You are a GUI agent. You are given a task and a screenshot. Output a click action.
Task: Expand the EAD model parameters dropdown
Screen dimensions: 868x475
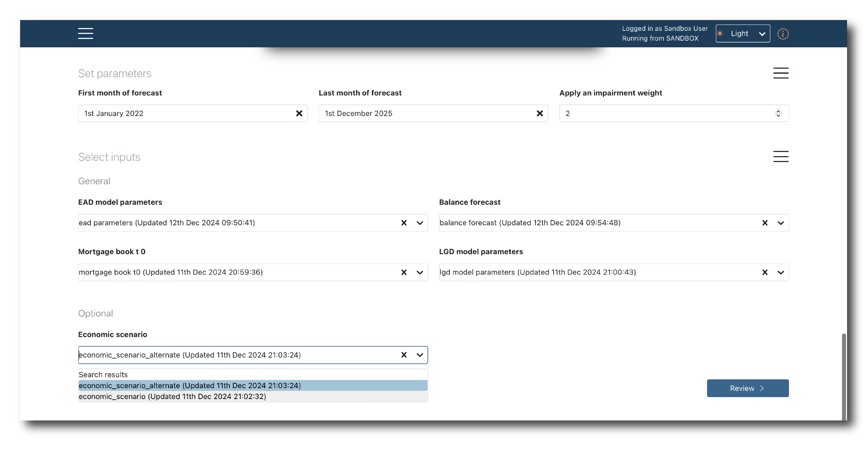pyautogui.click(x=420, y=223)
